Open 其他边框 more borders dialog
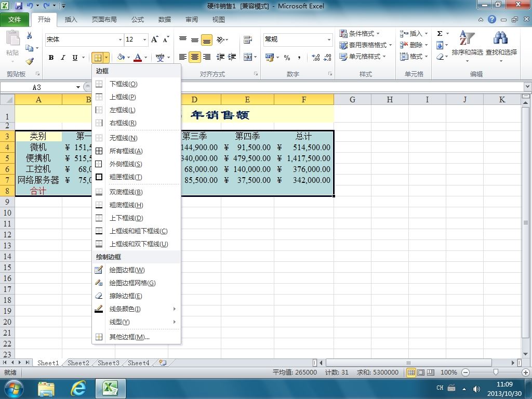Screen dimensions: 532x399 click(x=136, y=337)
